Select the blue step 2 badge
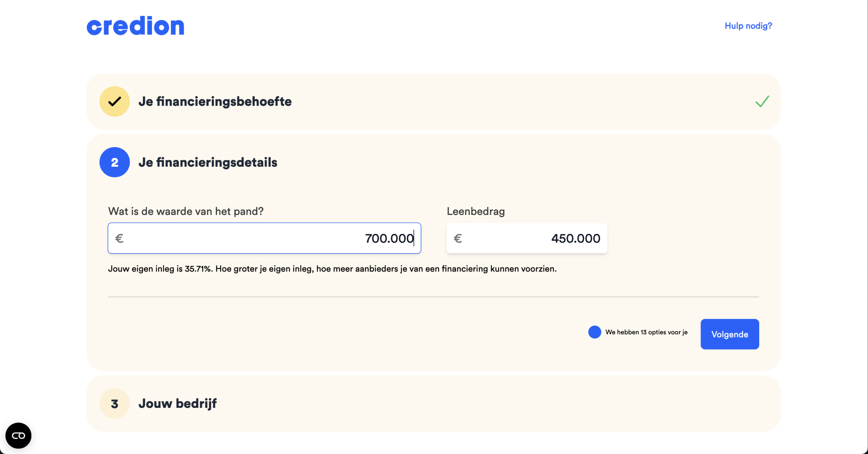The height and width of the screenshot is (454, 868). tap(114, 162)
